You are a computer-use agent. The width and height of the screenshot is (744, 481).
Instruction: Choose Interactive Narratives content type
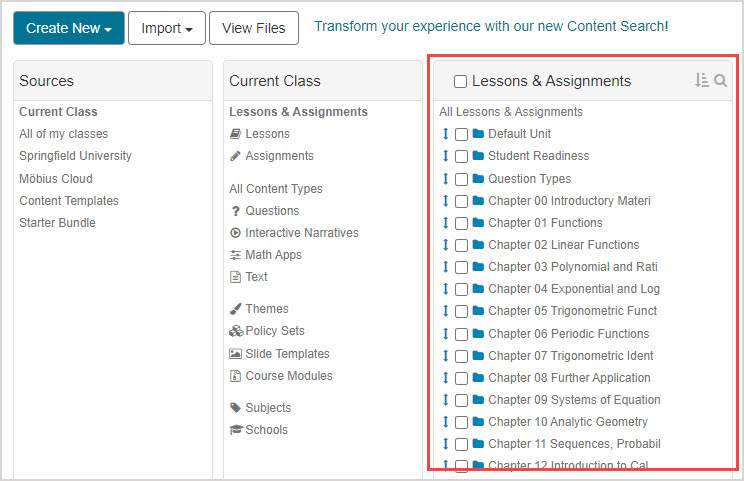click(x=301, y=233)
